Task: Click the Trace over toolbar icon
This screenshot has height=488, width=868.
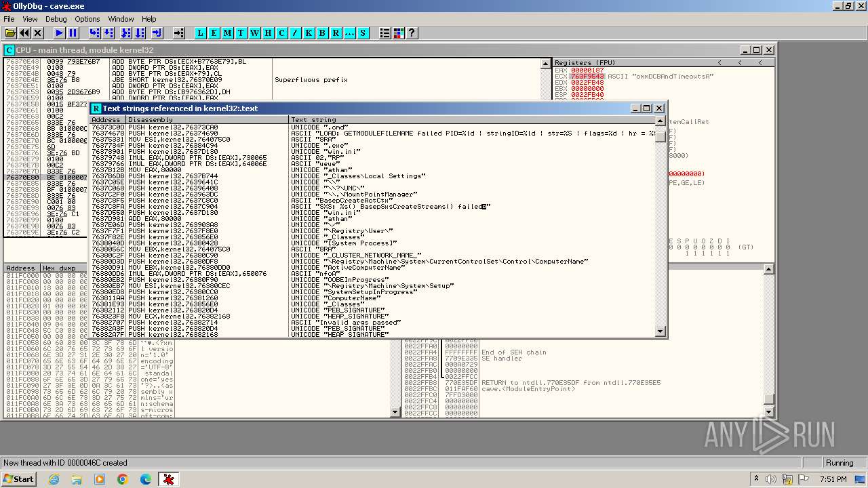Action: coord(140,33)
